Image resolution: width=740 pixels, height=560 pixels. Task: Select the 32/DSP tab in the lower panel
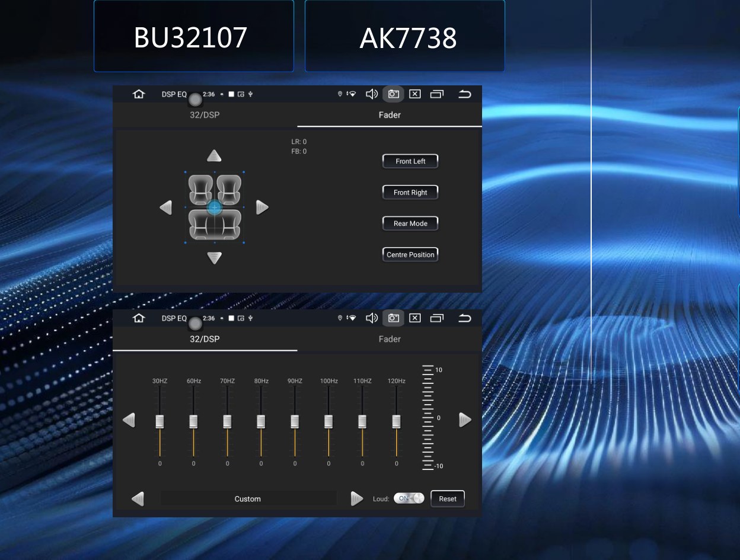pos(205,339)
